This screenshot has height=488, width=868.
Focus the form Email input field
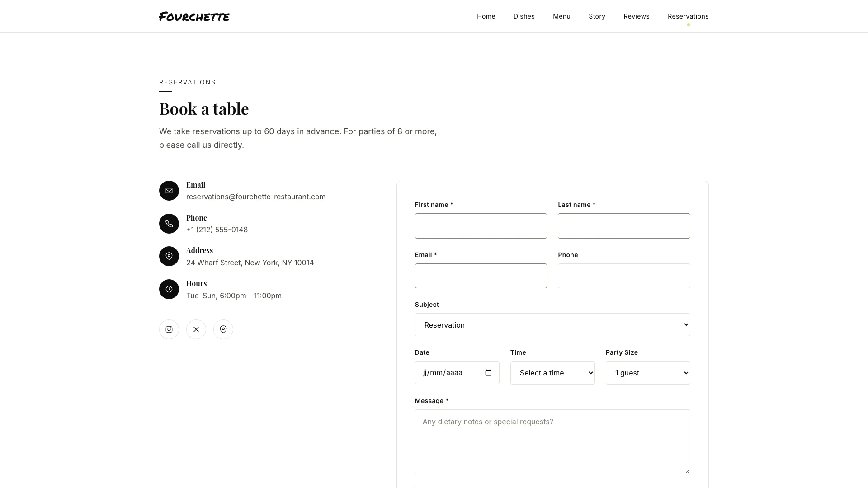tap(481, 276)
